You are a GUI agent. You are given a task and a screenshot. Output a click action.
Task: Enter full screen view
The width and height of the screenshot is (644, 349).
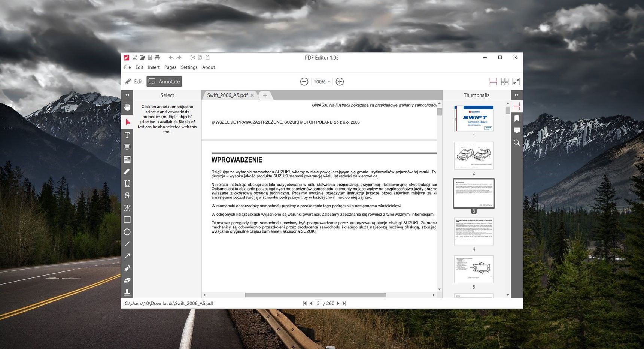516,81
